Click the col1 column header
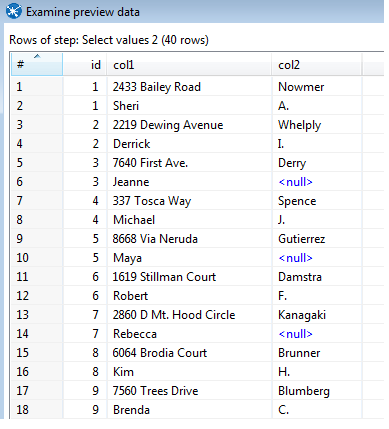389x429 pixels. 189,64
